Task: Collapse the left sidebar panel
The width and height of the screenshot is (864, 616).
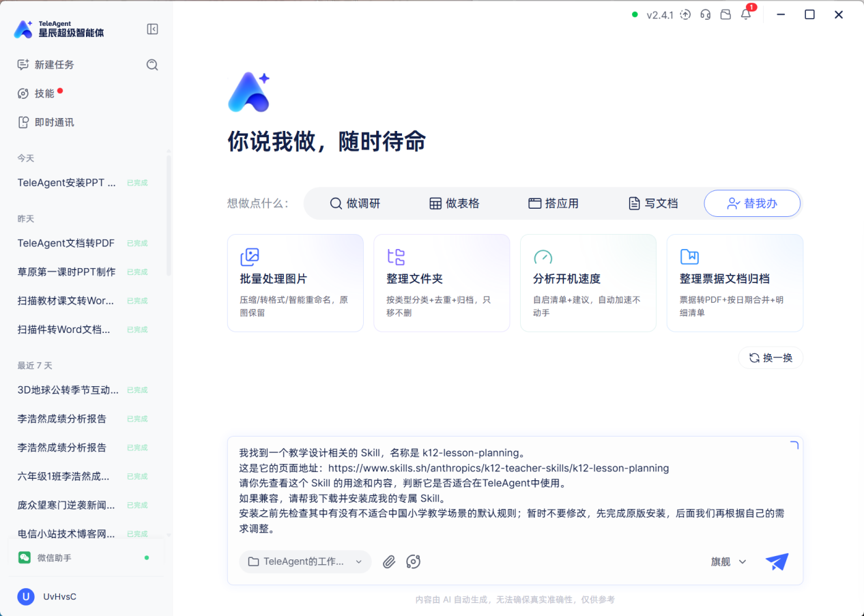Action: pos(153,29)
